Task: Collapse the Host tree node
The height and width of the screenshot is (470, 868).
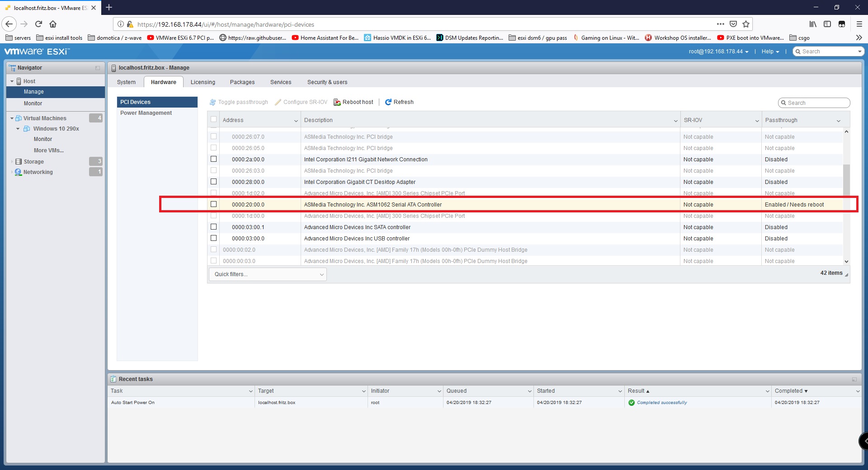Action: coord(12,81)
